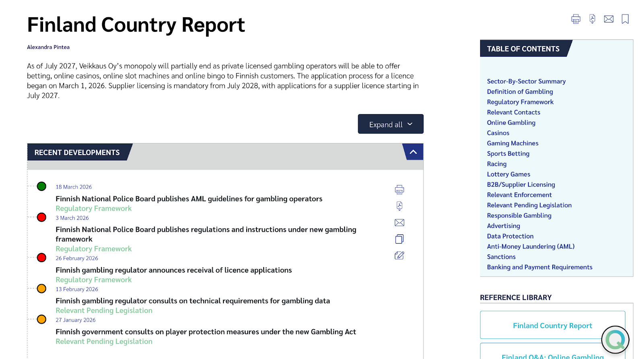The height and width of the screenshot is (359, 644).
Task: Open receival of licence applications article
Action: [x=173, y=270]
